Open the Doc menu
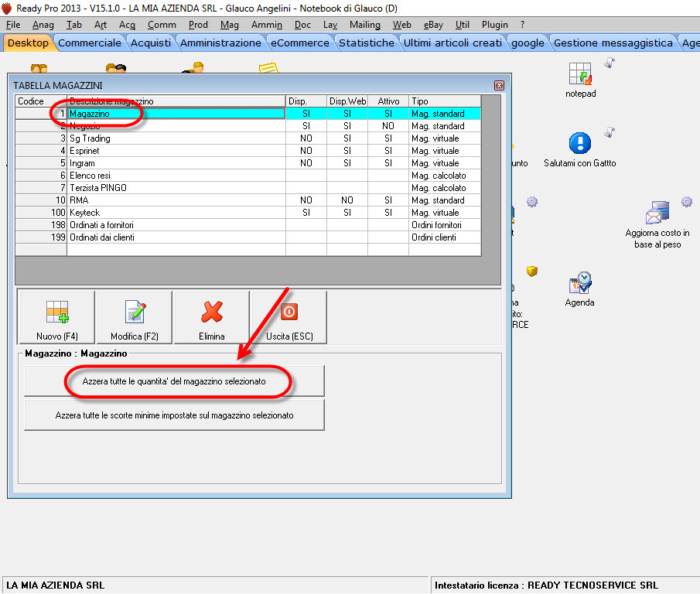Screen dimensions: 700x594 [302, 25]
